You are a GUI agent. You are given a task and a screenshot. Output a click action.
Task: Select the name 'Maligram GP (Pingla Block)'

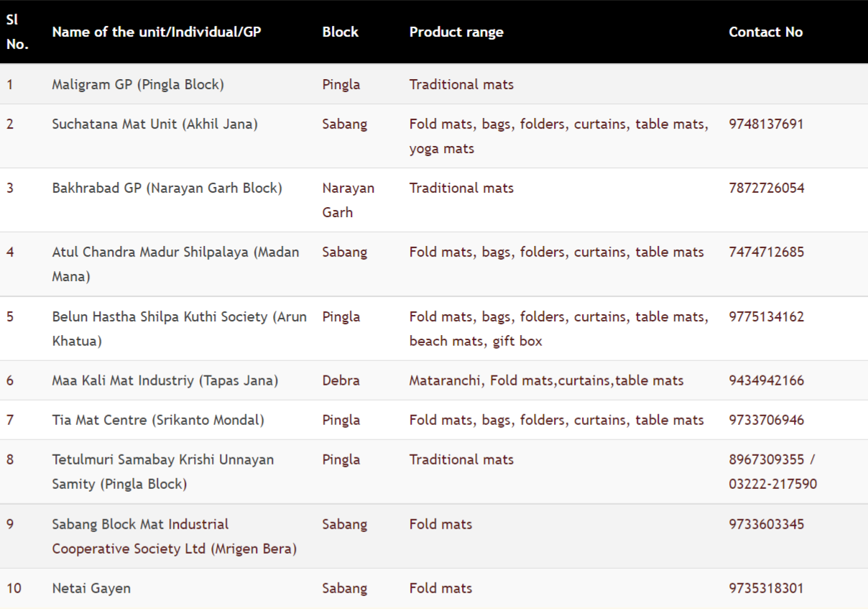pyautogui.click(x=138, y=84)
